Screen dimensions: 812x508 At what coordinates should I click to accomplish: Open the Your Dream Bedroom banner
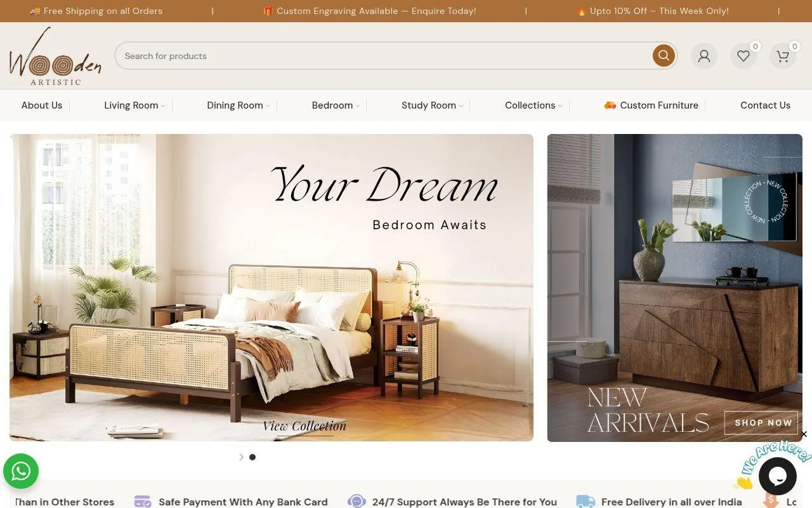click(x=272, y=288)
